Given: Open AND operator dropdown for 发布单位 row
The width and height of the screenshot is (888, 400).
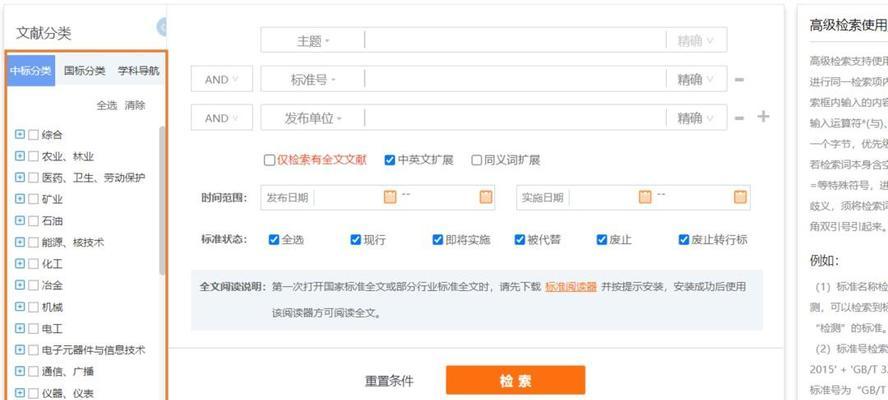Looking at the screenshot, I should coord(221,118).
